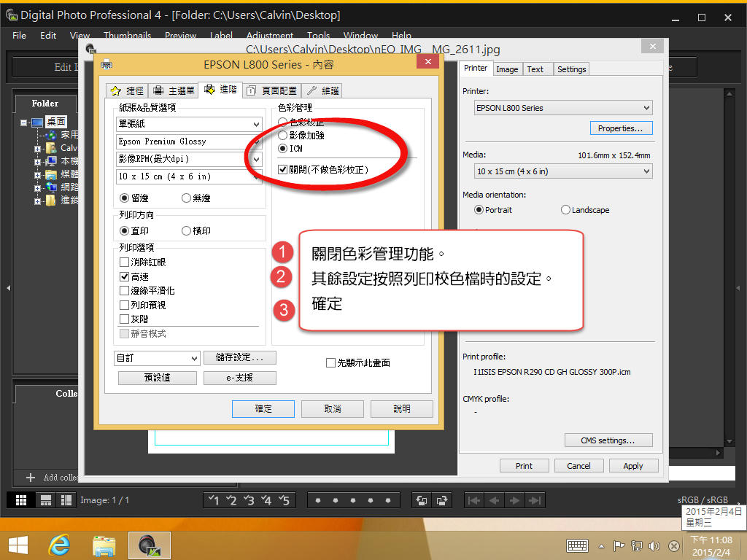
Task: Open Internet Explorer from taskbar
Action: click(x=60, y=545)
